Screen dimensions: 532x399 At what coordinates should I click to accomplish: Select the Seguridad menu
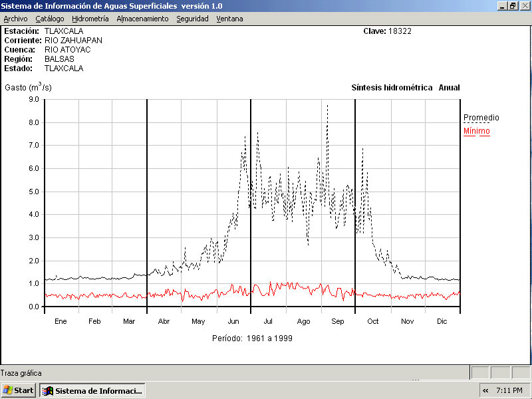(192, 19)
